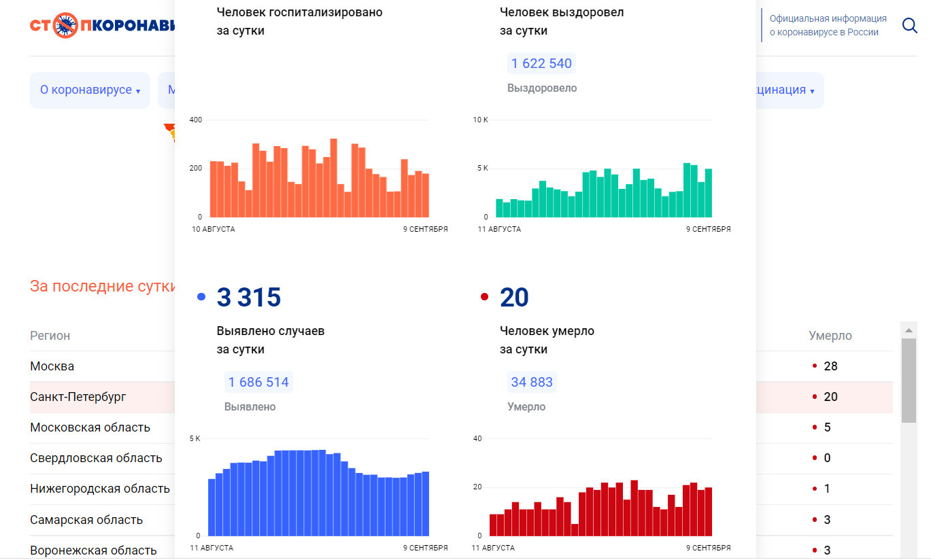Click the 'Выявлено' caption under total
The width and height of the screenshot is (931, 560).
pos(250,407)
